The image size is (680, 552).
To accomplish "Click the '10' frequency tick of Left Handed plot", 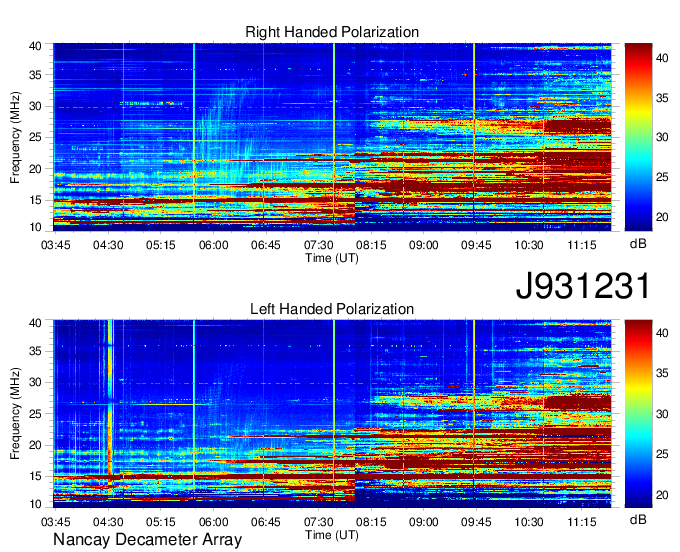I will [35, 504].
